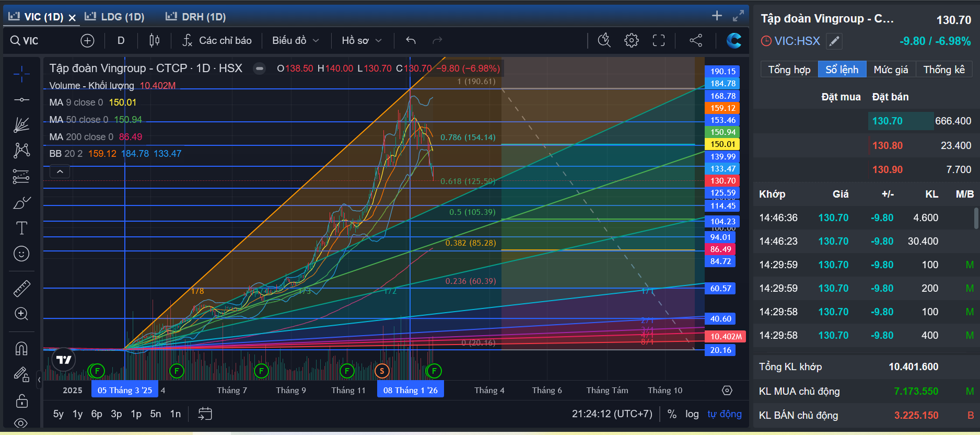This screenshot has height=435, width=980.
Task: Switch to the DRH (1D) tab
Action: [x=196, y=17]
